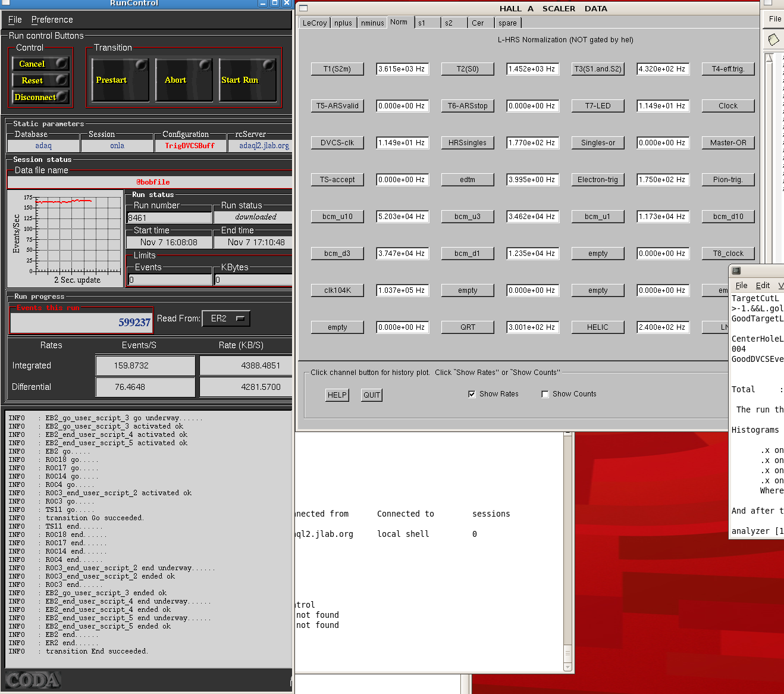Click the adaql2.jlab.org rcServer field

tap(261, 146)
